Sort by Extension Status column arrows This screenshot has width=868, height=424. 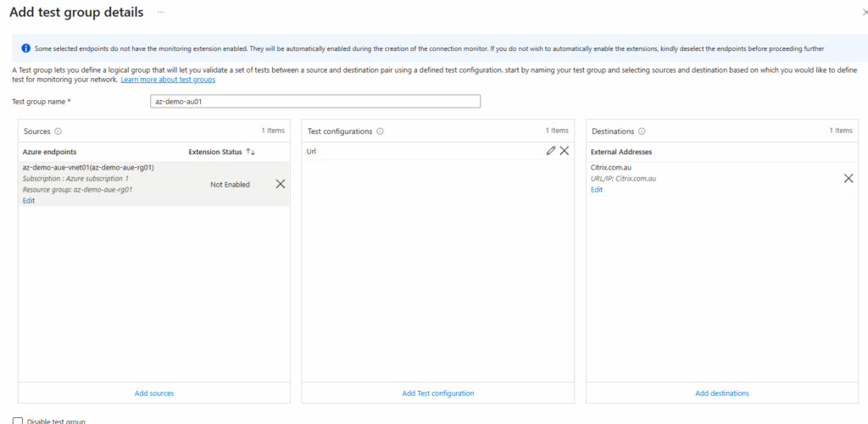pyautogui.click(x=250, y=152)
